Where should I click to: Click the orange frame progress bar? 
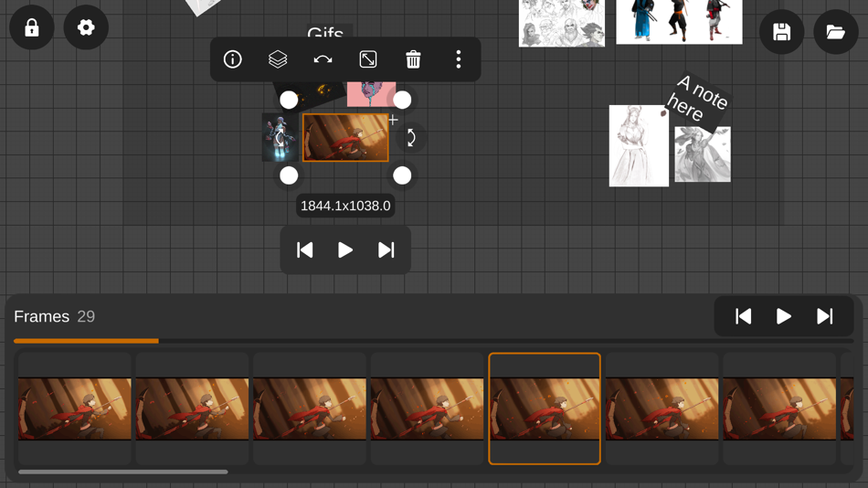[87, 341]
